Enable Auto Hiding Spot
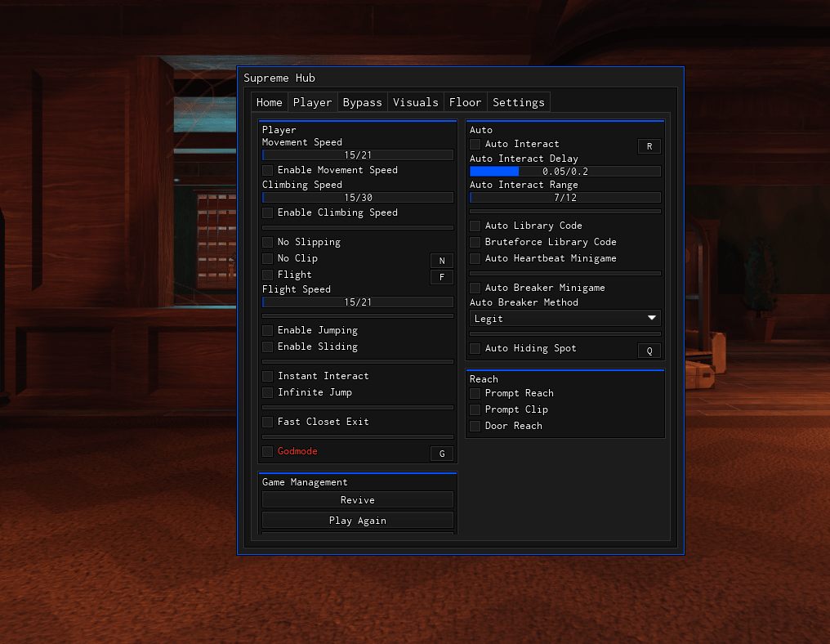Screen dimensions: 830x644 (x=475, y=348)
